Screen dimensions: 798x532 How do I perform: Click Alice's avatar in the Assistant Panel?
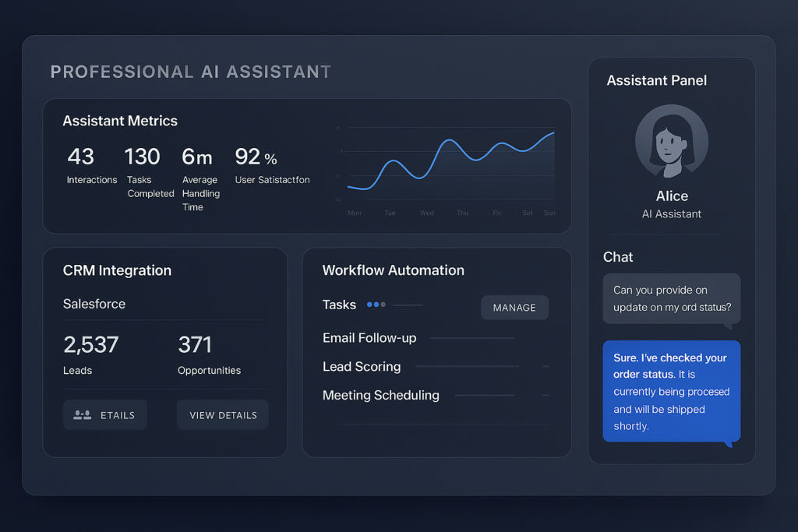pos(671,141)
